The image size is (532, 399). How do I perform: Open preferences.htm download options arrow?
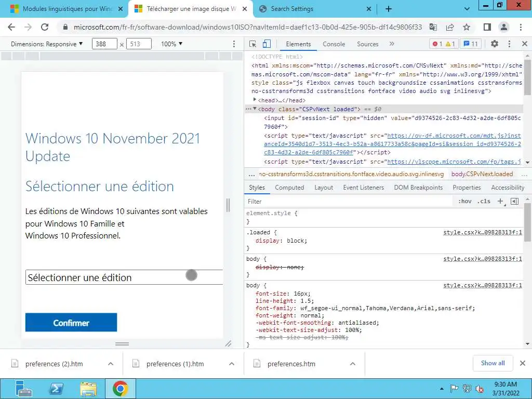click(x=353, y=364)
